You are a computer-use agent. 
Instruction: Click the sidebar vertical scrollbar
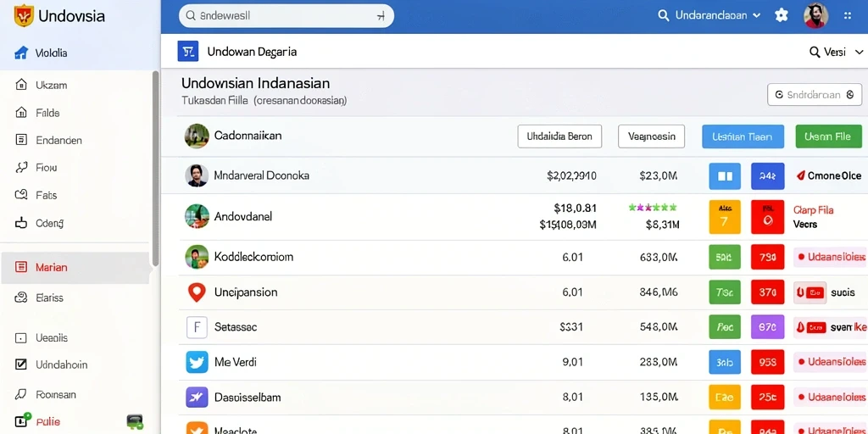coord(156,168)
